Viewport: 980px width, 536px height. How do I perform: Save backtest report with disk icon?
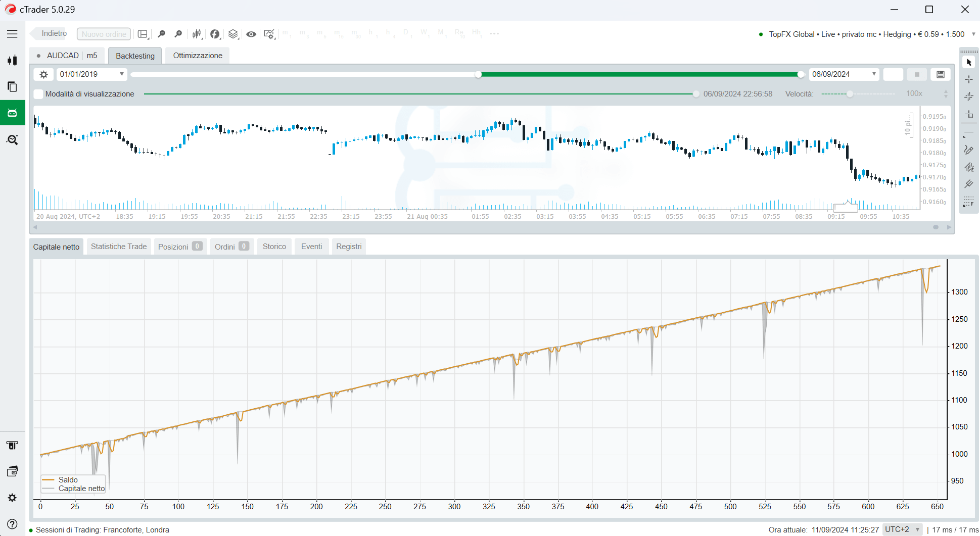click(941, 74)
